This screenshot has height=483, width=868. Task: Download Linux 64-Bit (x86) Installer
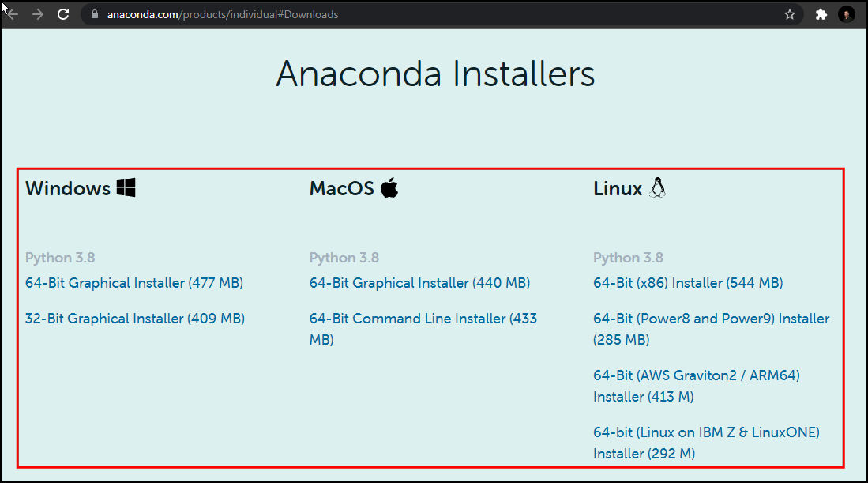point(688,283)
